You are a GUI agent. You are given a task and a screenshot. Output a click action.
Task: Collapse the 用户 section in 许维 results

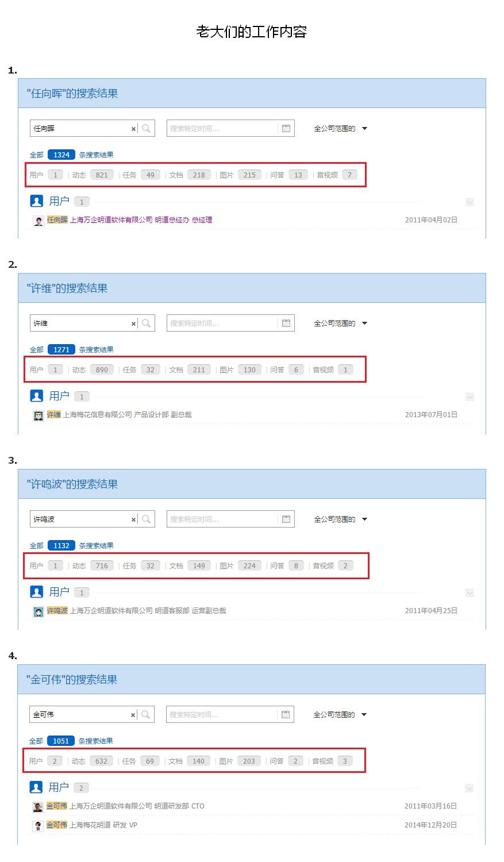[470, 397]
